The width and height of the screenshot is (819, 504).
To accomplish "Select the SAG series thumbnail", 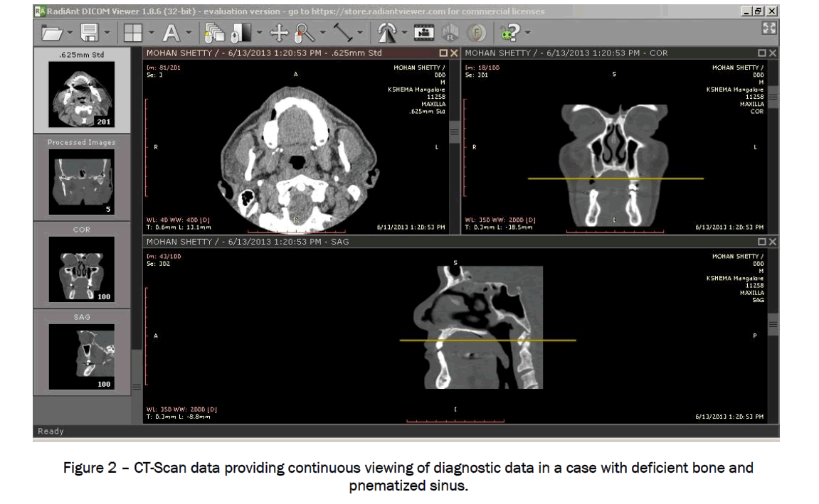I will coord(81,357).
